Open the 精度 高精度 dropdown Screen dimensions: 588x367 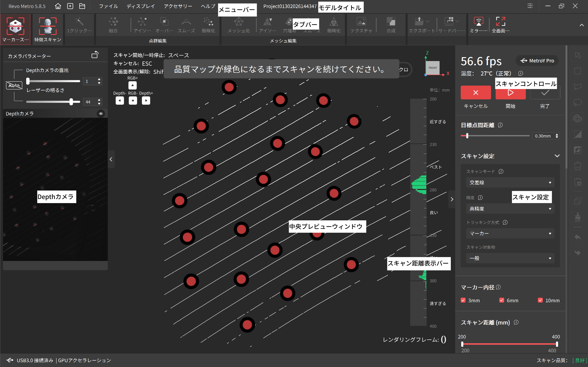(510, 209)
